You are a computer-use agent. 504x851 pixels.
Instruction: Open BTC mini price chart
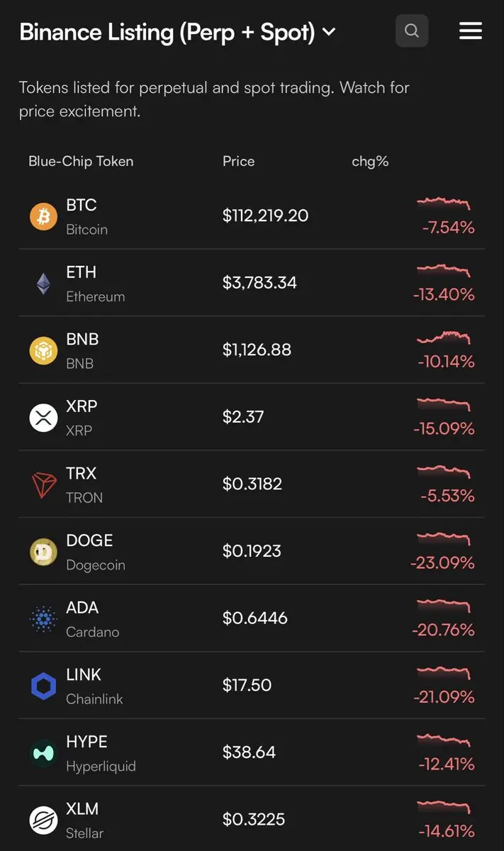click(x=444, y=203)
